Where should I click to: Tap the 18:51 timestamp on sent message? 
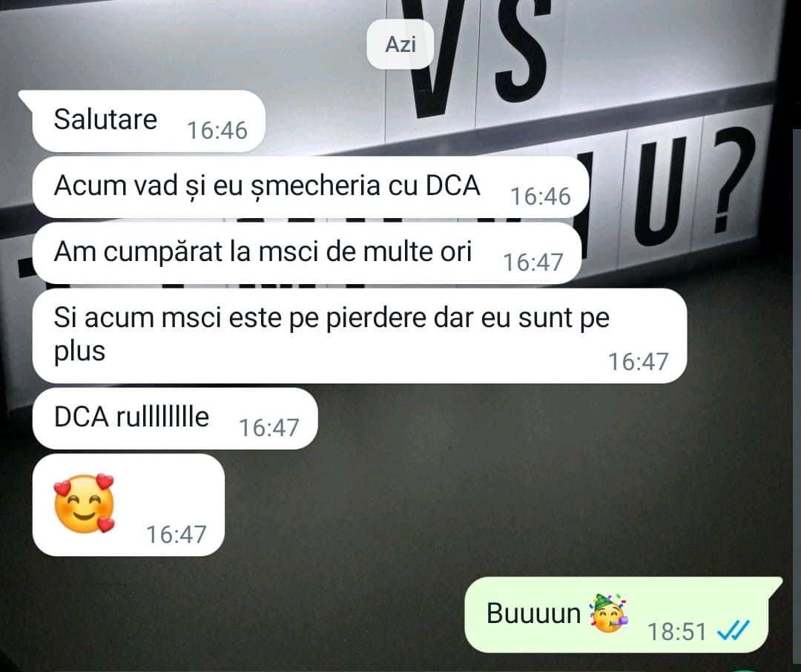[677, 631]
